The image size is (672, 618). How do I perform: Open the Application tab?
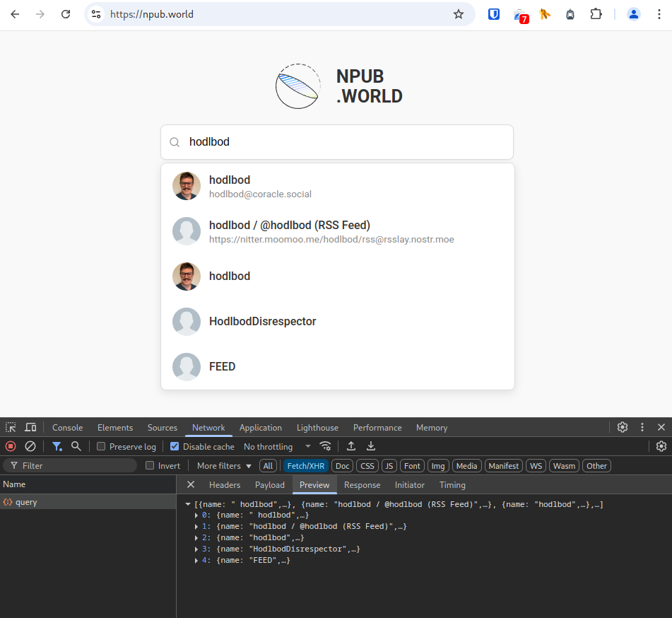[261, 428]
